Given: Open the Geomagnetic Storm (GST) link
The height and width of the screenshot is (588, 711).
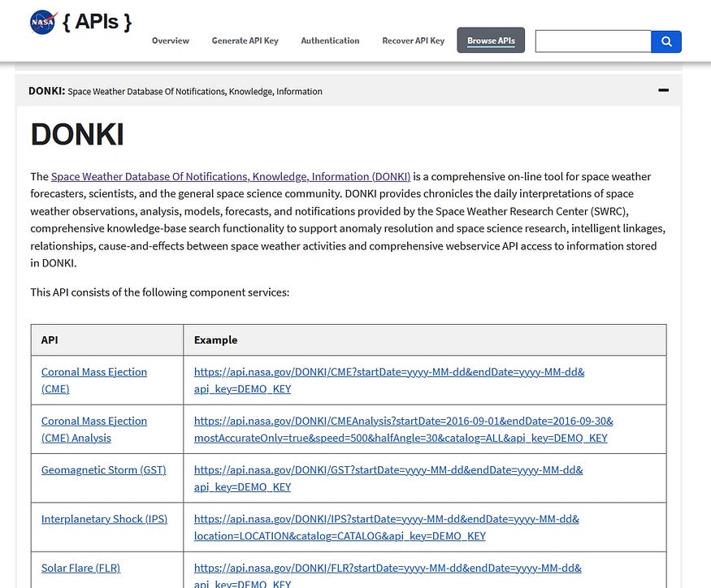Looking at the screenshot, I should 103,470.
